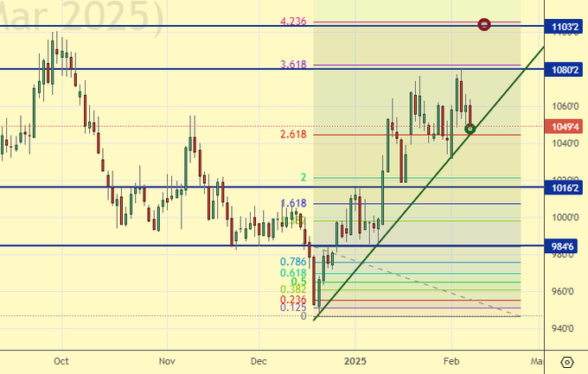The width and height of the screenshot is (588, 374).
Task: Click the 0.786 Fibonacci level label
Action: click(293, 262)
